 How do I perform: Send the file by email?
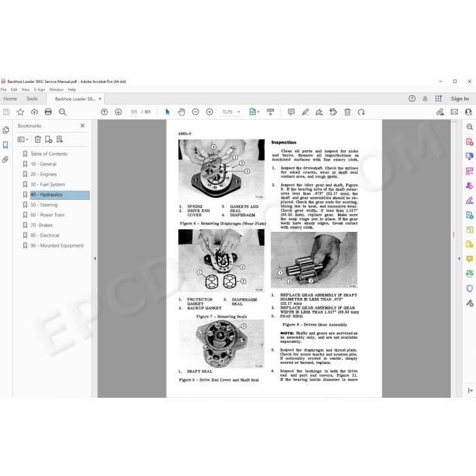tap(454, 112)
